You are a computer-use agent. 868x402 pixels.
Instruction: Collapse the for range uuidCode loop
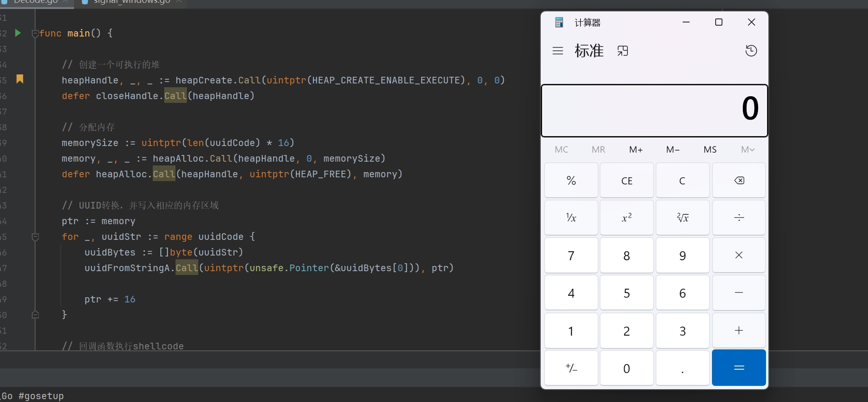tap(35, 237)
